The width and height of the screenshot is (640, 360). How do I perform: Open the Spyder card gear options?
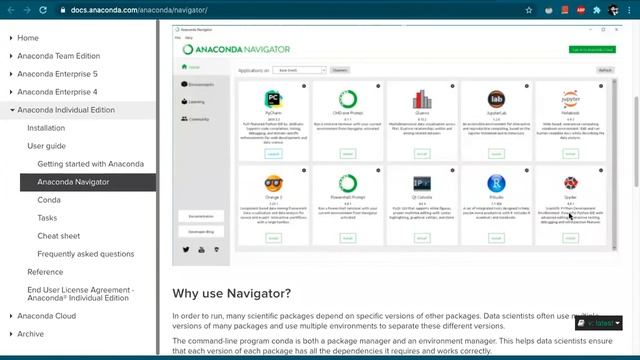tap(601, 170)
